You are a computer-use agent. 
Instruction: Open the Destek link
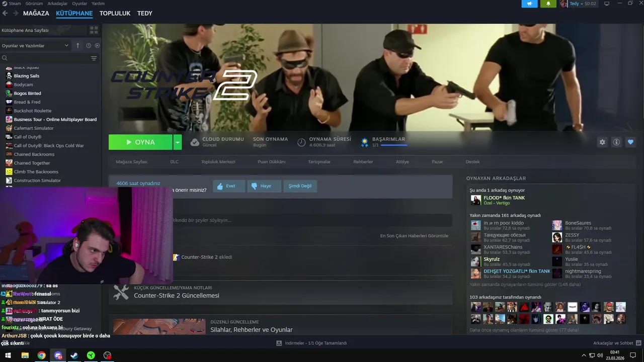[472, 162]
